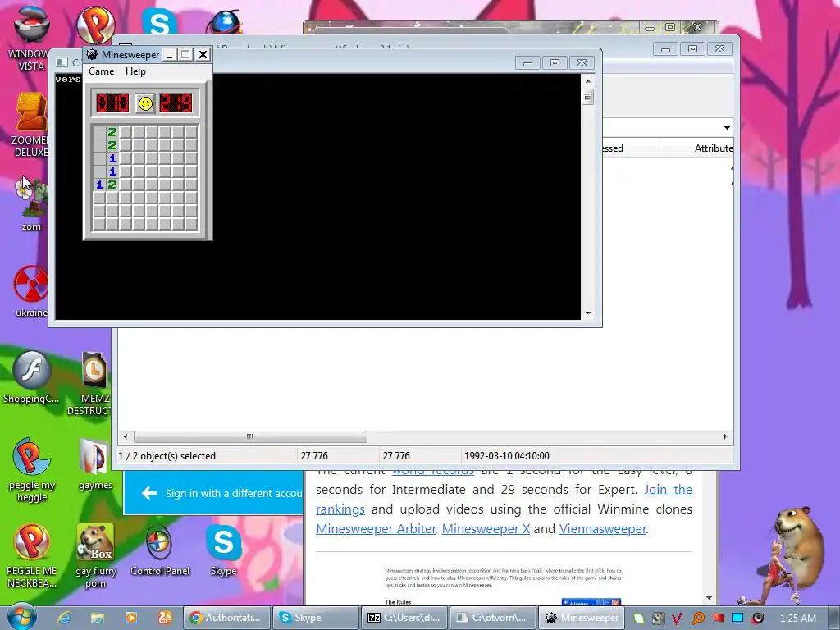Select the blue globe desktop icon at top
Screen dimensions: 840x630
tap(225, 22)
